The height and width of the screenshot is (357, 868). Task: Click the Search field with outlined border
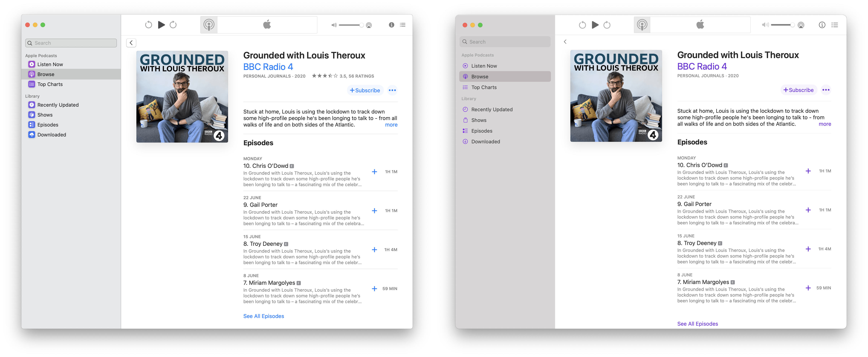click(x=71, y=43)
